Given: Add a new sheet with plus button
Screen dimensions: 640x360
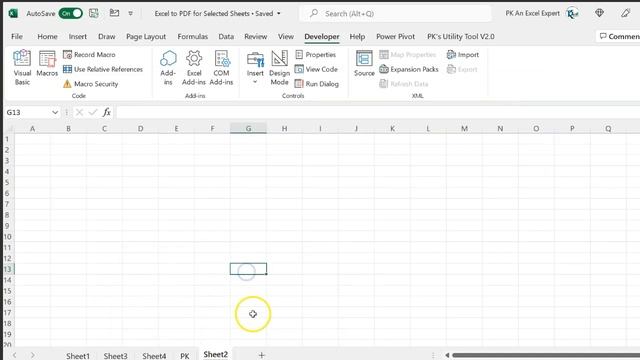Looking at the screenshot, I should point(262,355).
